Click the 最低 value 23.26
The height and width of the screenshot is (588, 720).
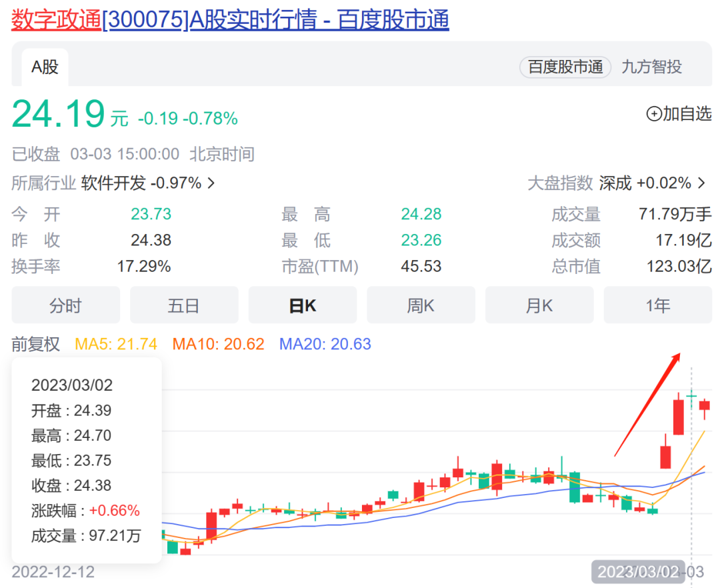421,240
